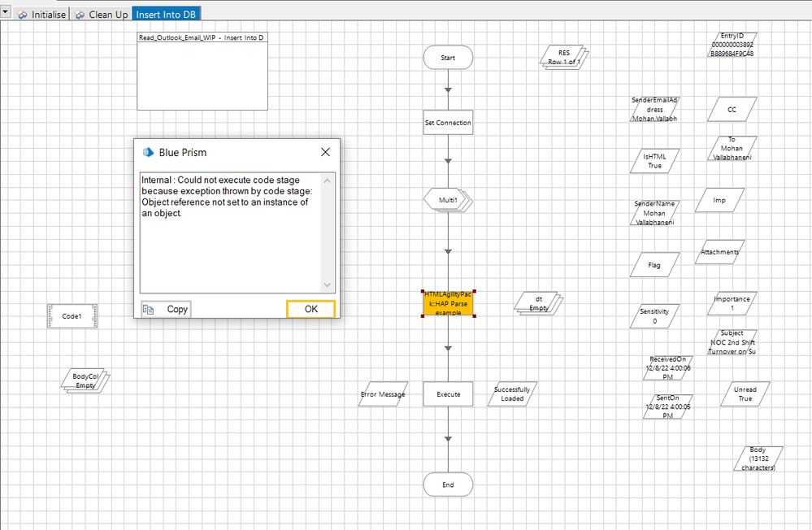Screen dimensions: 812x530
Task: Select the CC data item
Action: [732, 109]
